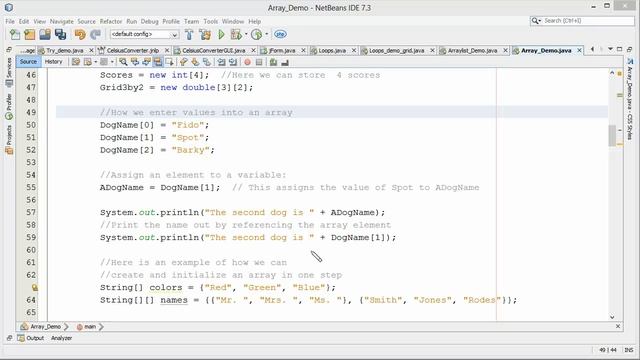Screen dimensions: 640x360
Task: Close the Array_Demo.java tab
Action: coord(579,50)
